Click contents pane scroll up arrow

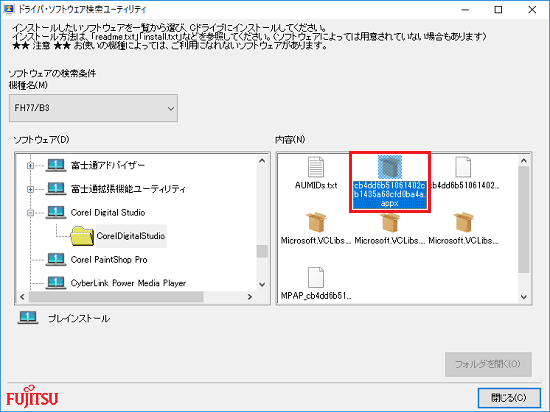pos(524,161)
